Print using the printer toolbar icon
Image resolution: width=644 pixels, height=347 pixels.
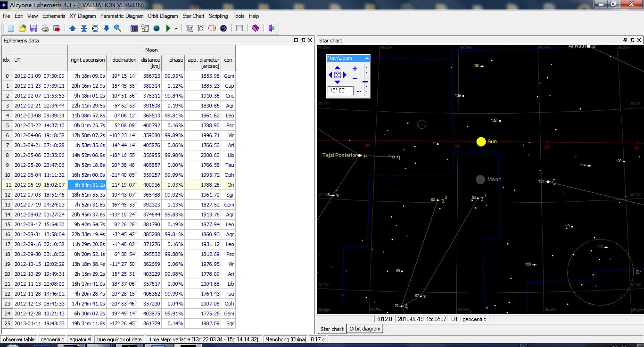point(45,28)
